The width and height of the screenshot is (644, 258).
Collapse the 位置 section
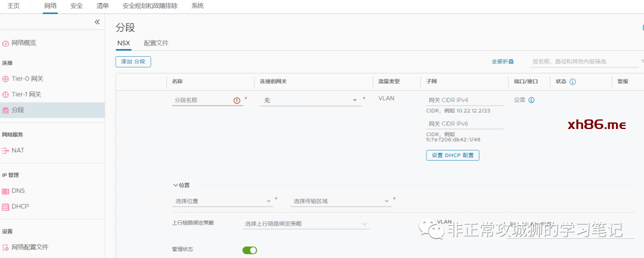tap(176, 185)
